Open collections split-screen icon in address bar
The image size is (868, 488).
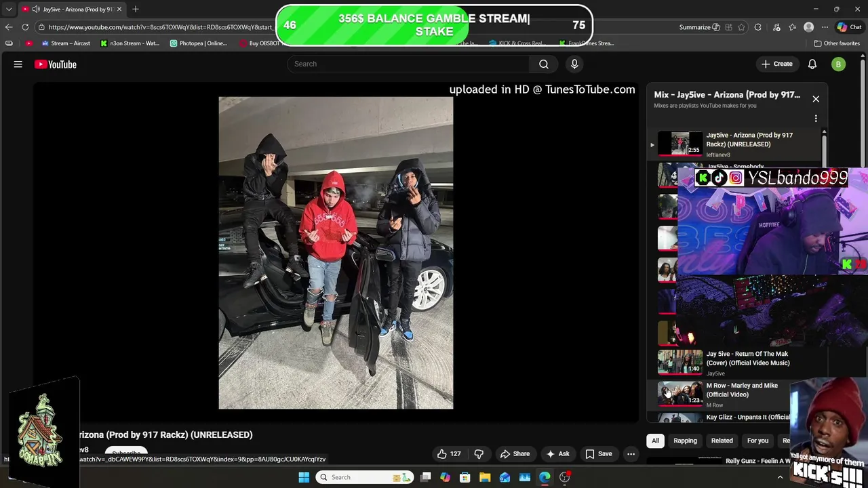point(728,27)
